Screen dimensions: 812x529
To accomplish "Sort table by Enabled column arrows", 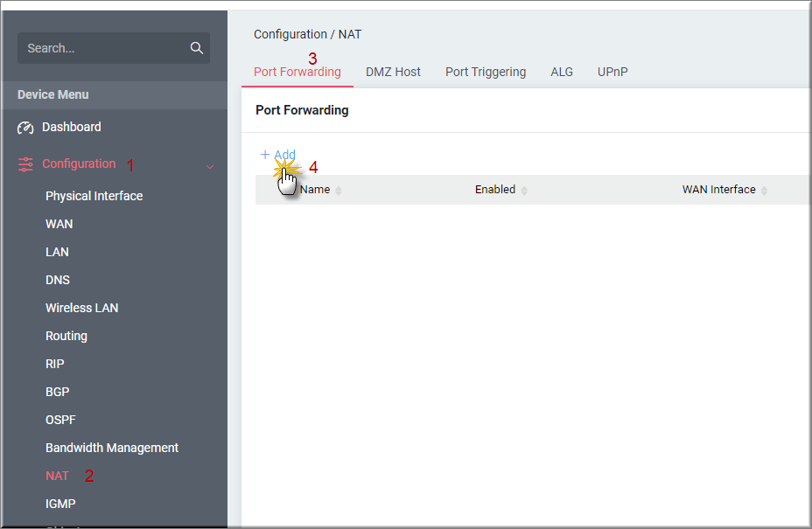I will (524, 191).
